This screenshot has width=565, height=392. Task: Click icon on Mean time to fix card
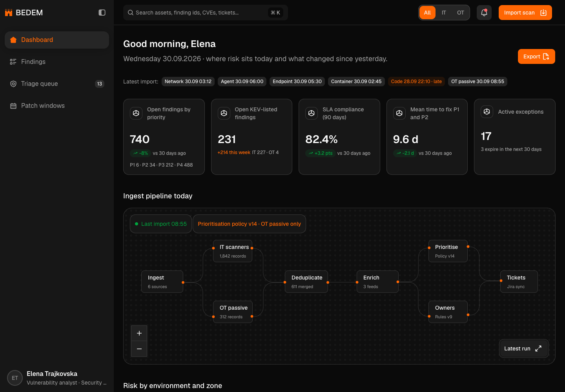pyautogui.click(x=399, y=113)
